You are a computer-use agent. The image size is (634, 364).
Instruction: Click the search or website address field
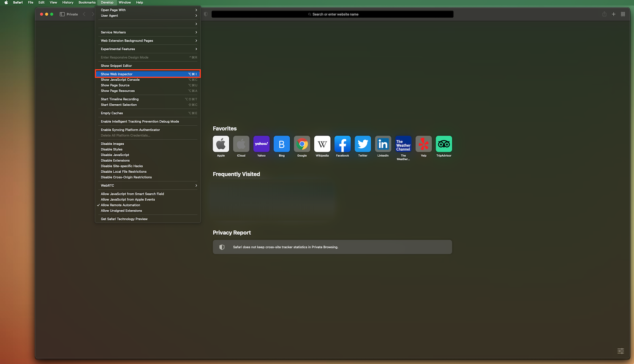coord(332,14)
